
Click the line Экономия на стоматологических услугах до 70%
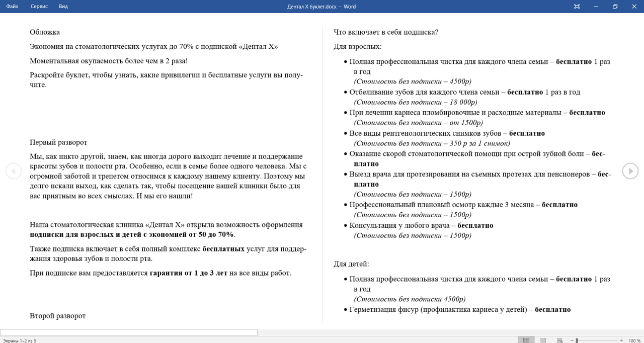pyautogui.click(x=154, y=46)
